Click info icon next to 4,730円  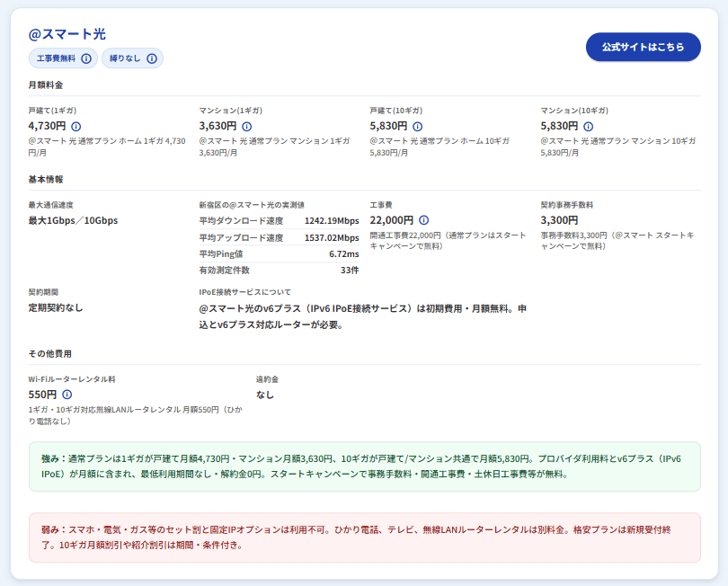click(x=76, y=127)
